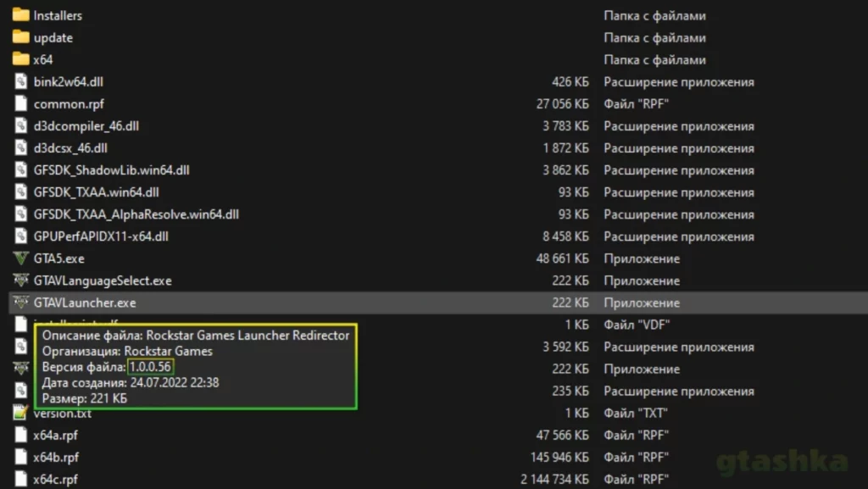The image size is (868, 489).
Task: Click the update folder icon
Action: pyautogui.click(x=20, y=37)
